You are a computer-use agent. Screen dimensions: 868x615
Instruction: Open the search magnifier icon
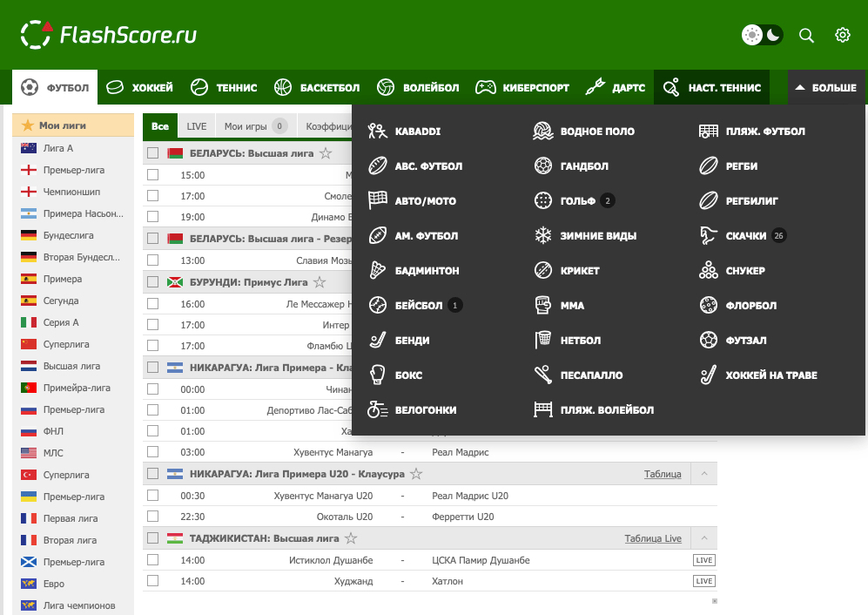click(806, 36)
